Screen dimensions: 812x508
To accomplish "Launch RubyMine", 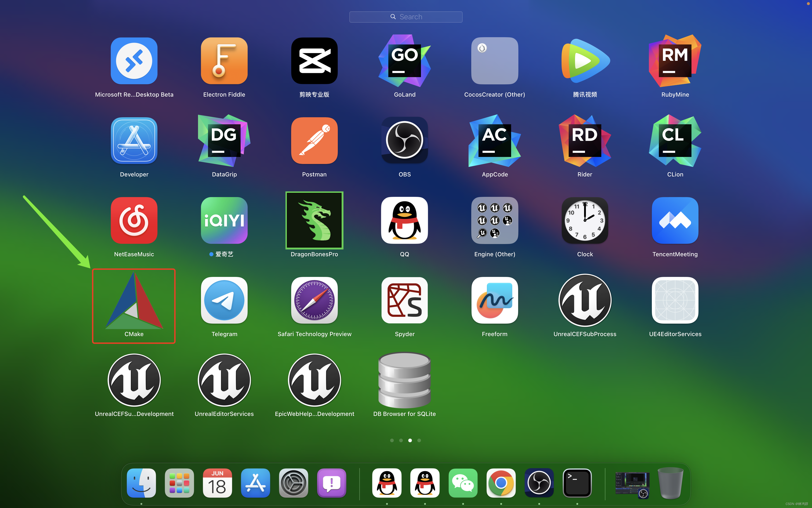I will pos(675,61).
